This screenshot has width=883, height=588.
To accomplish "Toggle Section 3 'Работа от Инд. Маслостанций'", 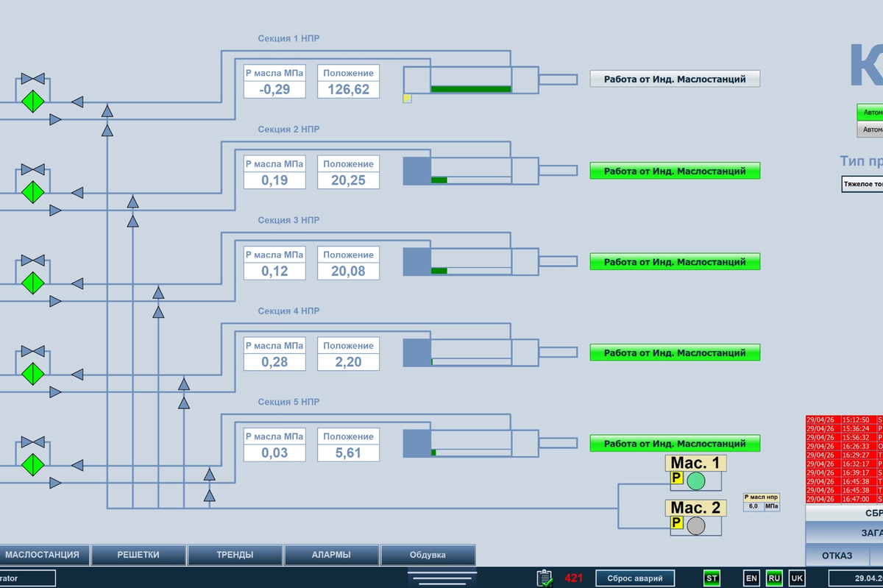I will (x=675, y=262).
